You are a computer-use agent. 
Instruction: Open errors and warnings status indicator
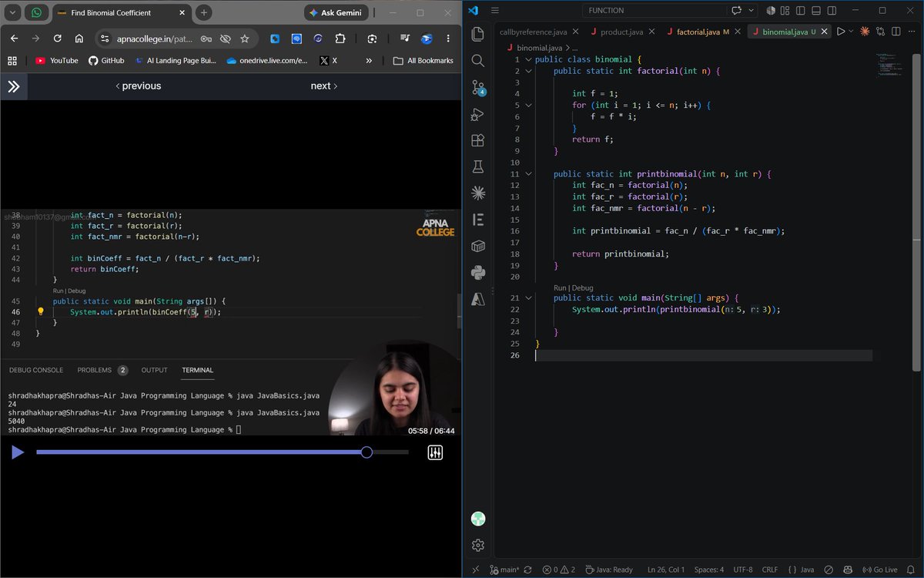coord(559,570)
